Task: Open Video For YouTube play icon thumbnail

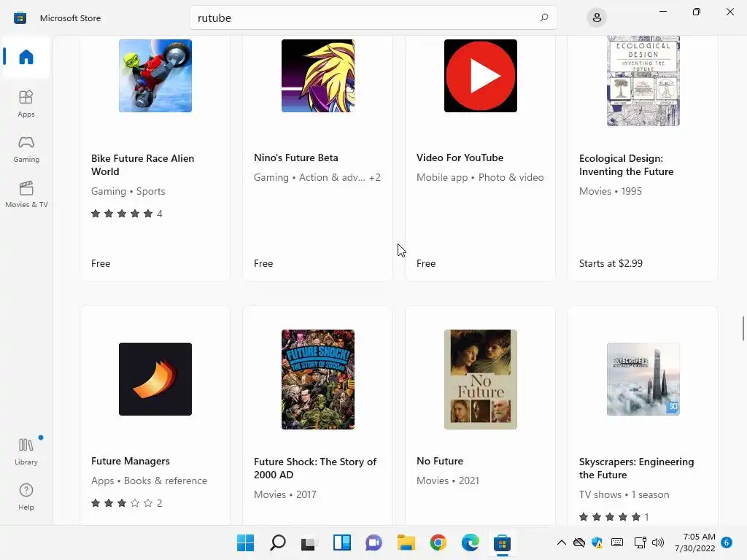Action: [480, 76]
